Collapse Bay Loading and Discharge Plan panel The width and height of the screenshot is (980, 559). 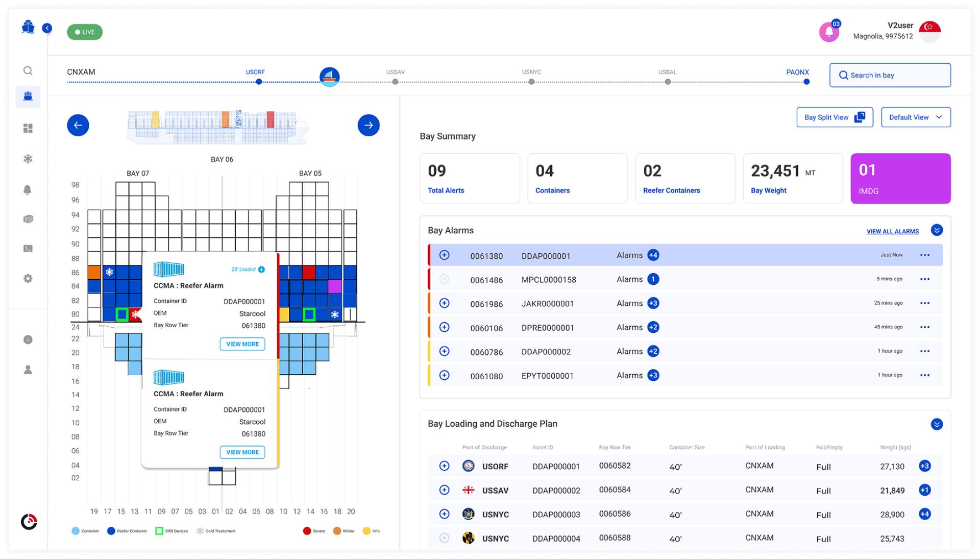point(937,424)
